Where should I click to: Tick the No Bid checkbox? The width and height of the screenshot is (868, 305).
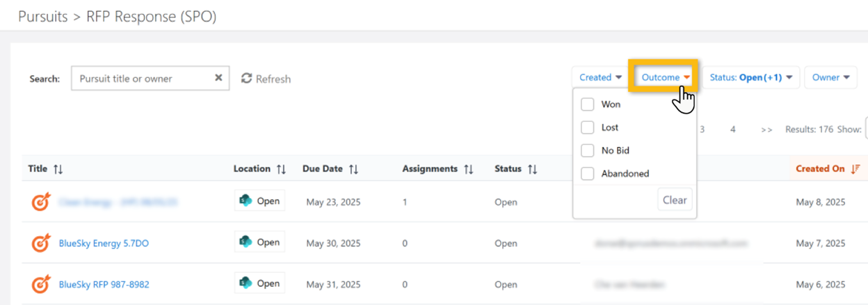click(588, 150)
